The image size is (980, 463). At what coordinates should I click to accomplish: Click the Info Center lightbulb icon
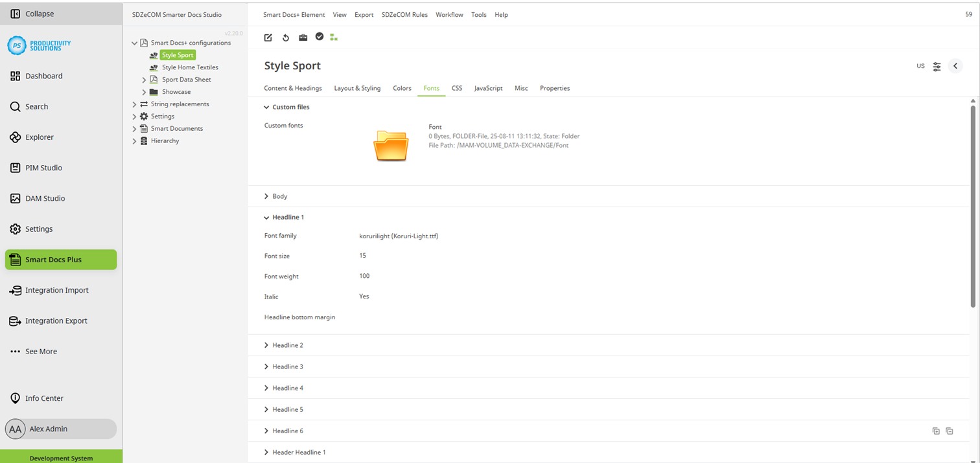[x=16, y=398]
